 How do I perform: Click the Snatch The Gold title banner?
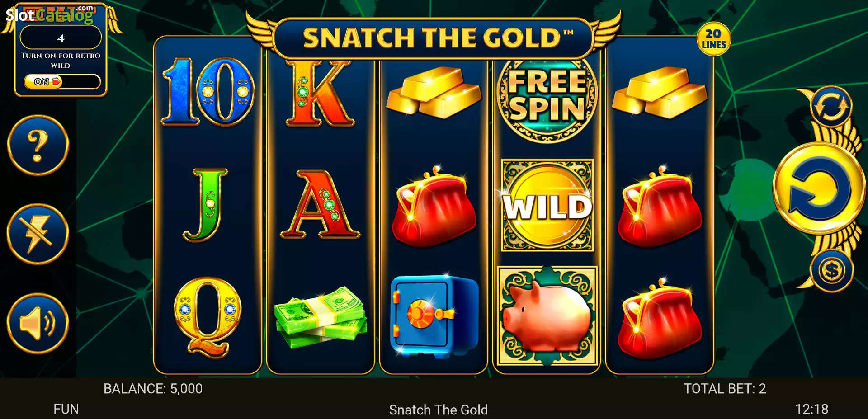click(x=433, y=38)
